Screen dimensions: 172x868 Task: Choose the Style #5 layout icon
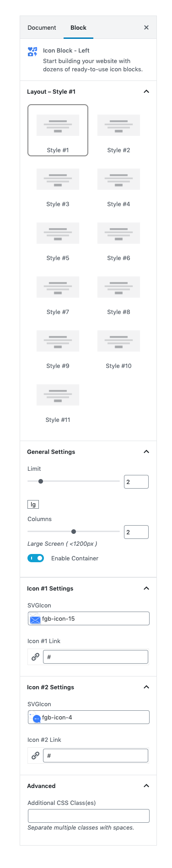coord(58,233)
